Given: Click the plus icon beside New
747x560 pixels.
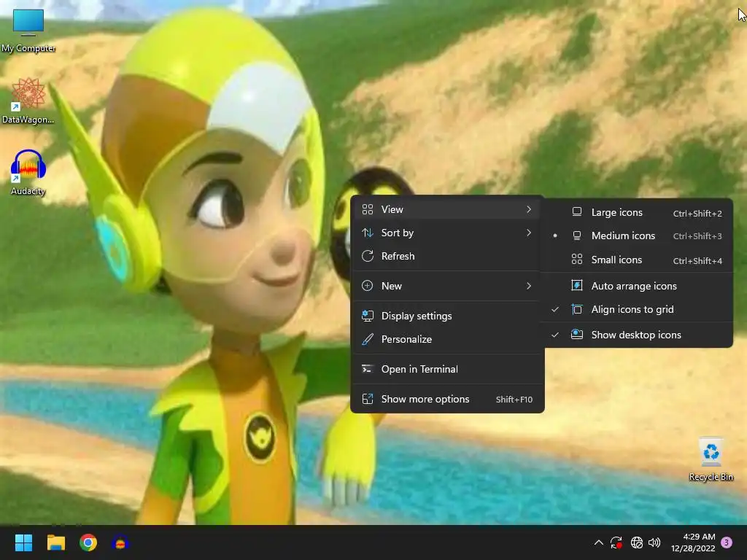Looking at the screenshot, I should 368,286.
